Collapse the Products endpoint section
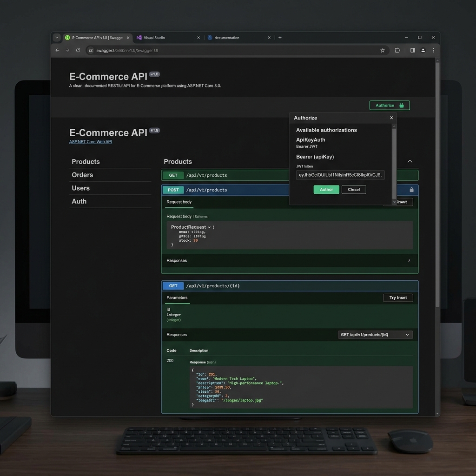The width and height of the screenshot is (476, 476). point(410,161)
